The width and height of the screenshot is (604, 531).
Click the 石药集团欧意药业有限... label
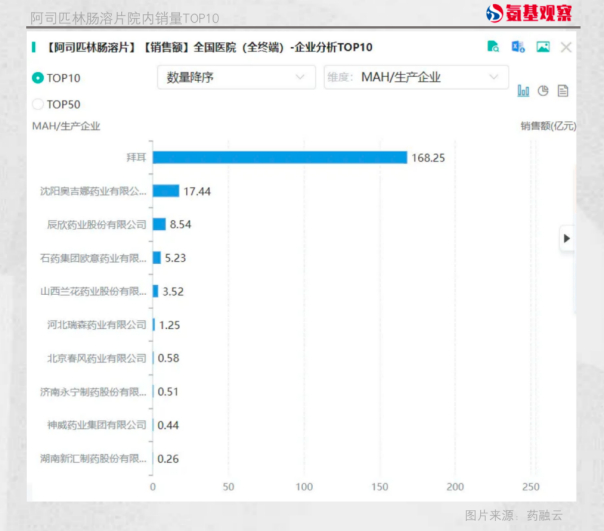pos(93,258)
